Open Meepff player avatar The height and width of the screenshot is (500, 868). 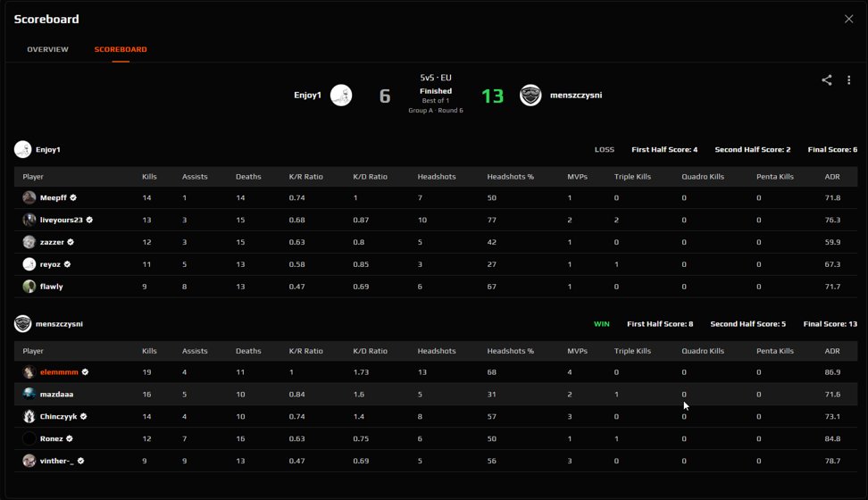click(29, 197)
